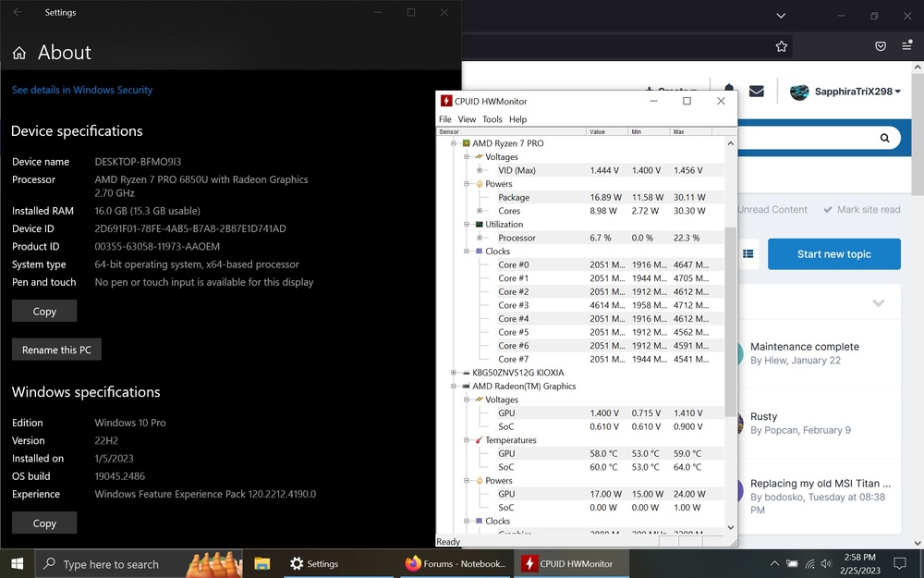Click the KIOXIA drive icon
The image size is (924, 578).
point(466,373)
